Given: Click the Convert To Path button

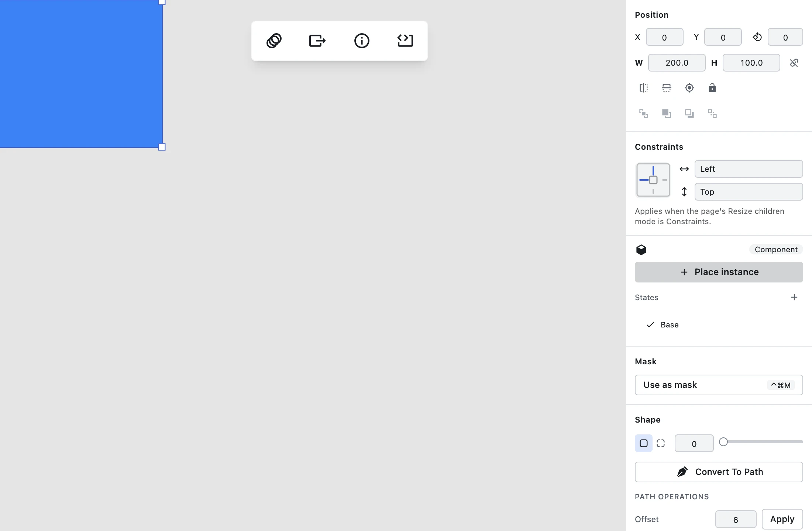Looking at the screenshot, I should pyautogui.click(x=719, y=472).
